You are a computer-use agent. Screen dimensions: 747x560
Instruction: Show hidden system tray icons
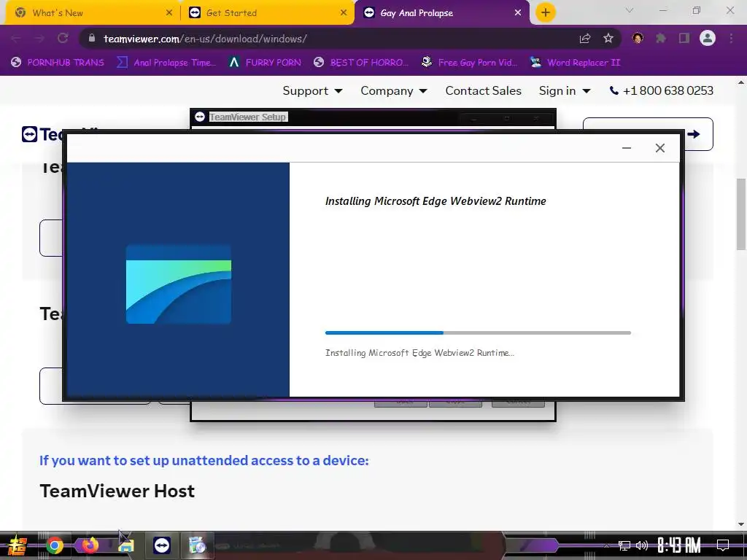click(x=606, y=545)
